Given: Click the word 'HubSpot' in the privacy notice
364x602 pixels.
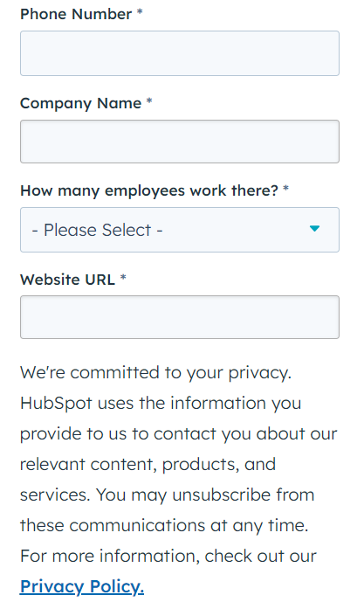Looking at the screenshot, I should (57, 403).
